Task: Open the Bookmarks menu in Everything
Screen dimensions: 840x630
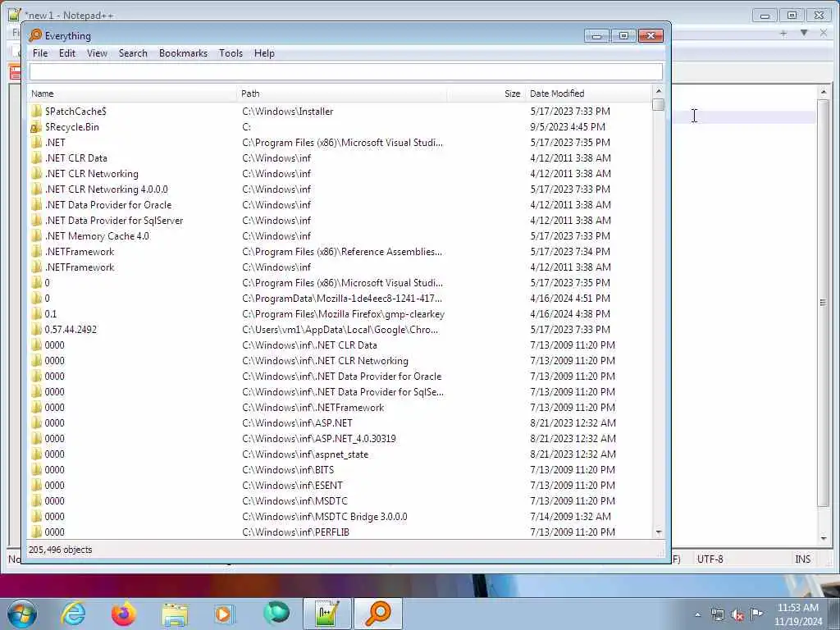Action: [x=183, y=53]
